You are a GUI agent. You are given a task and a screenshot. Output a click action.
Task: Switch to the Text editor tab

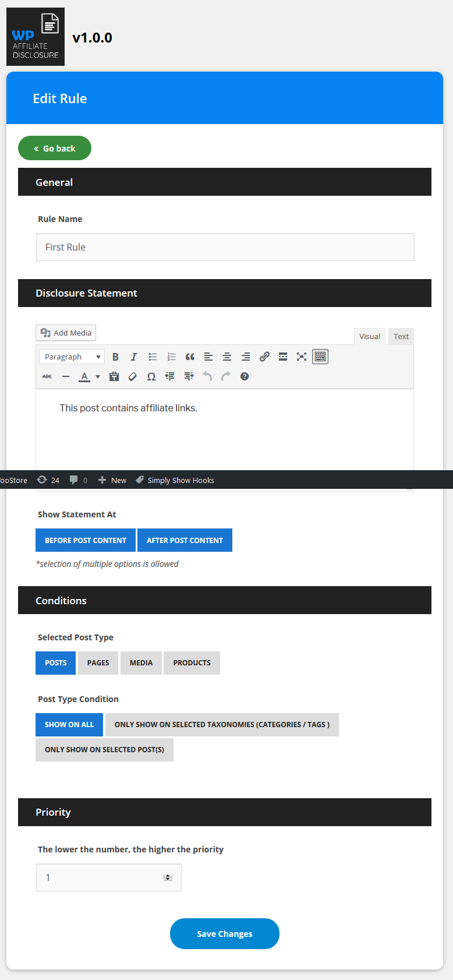pyautogui.click(x=401, y=337)
